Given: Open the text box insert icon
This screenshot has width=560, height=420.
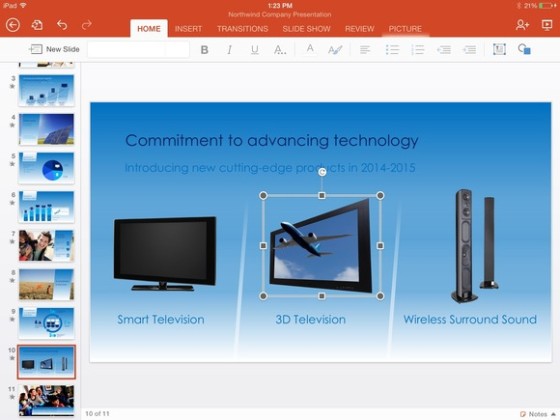Looking at the screenshot, I should 499,49.
